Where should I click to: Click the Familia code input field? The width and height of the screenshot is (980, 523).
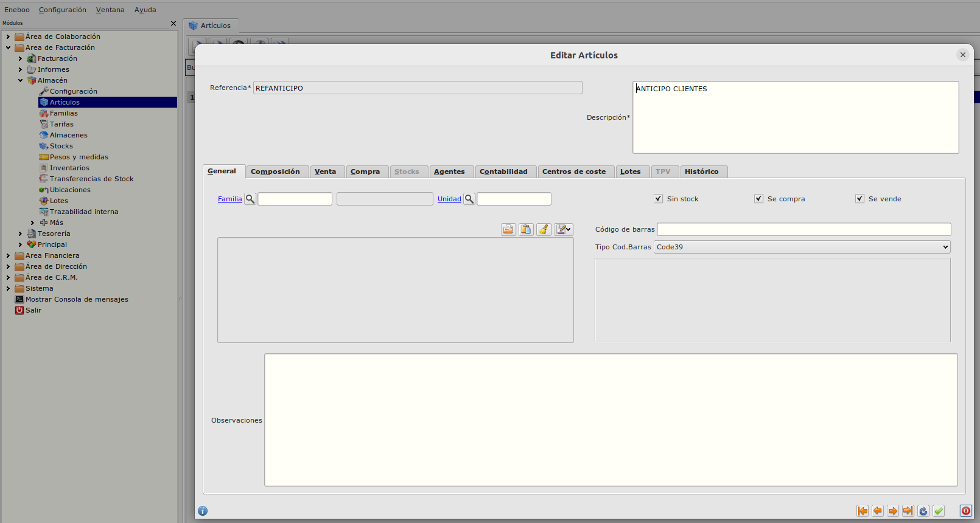(295, 199)
